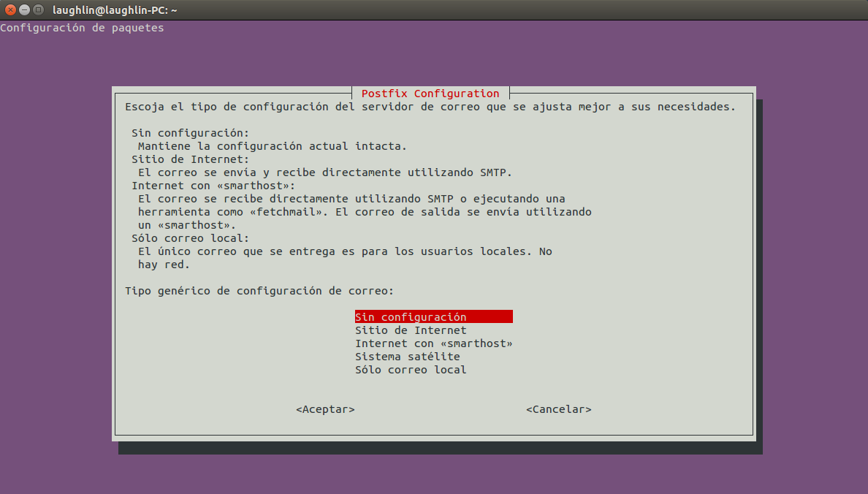Choose "Sólo correo local" in the selection list
This screenshot has height=494, width=868.
click(411, 370)
